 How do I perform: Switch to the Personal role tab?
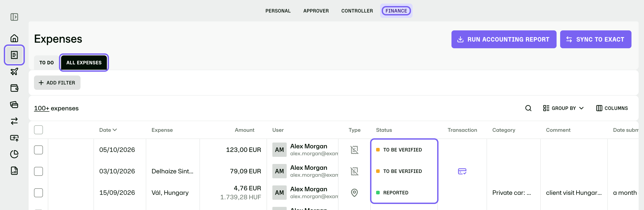278,11
